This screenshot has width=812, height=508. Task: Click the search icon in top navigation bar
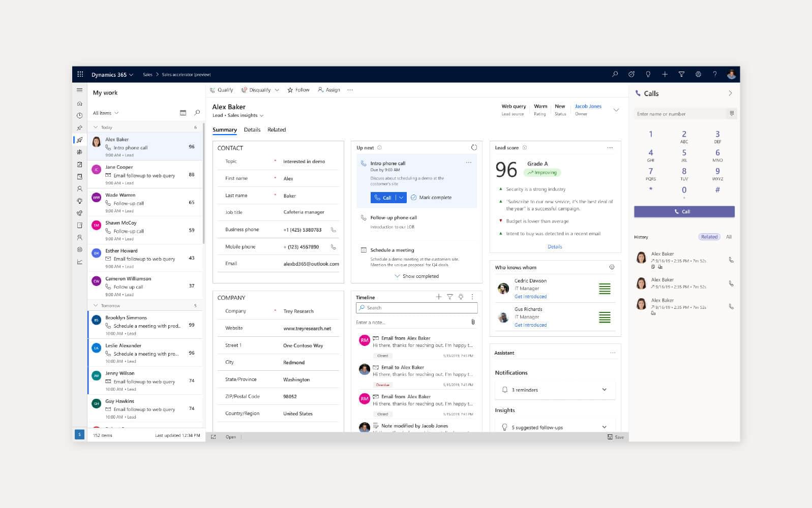(x=615, y=74)
